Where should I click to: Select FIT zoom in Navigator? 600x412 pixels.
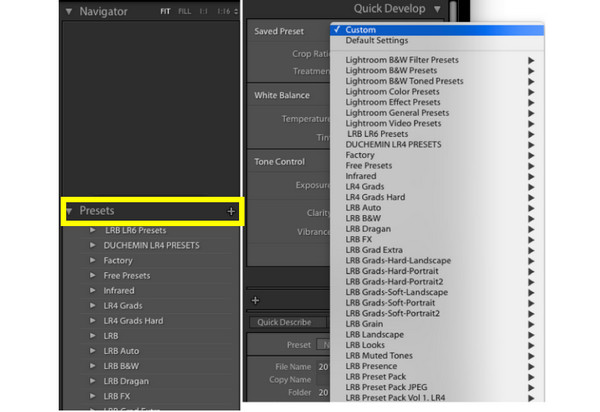click(x=165, y=11)
